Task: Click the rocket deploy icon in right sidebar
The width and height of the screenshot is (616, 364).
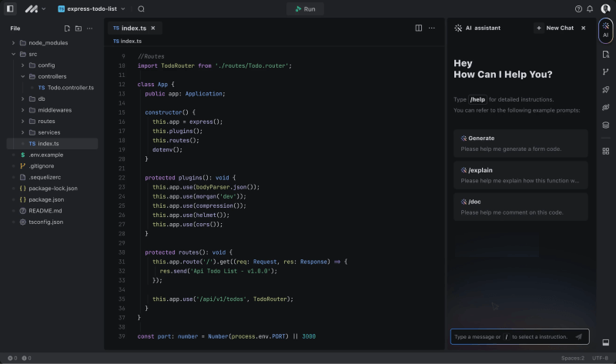Action: (x=606, y=89)
